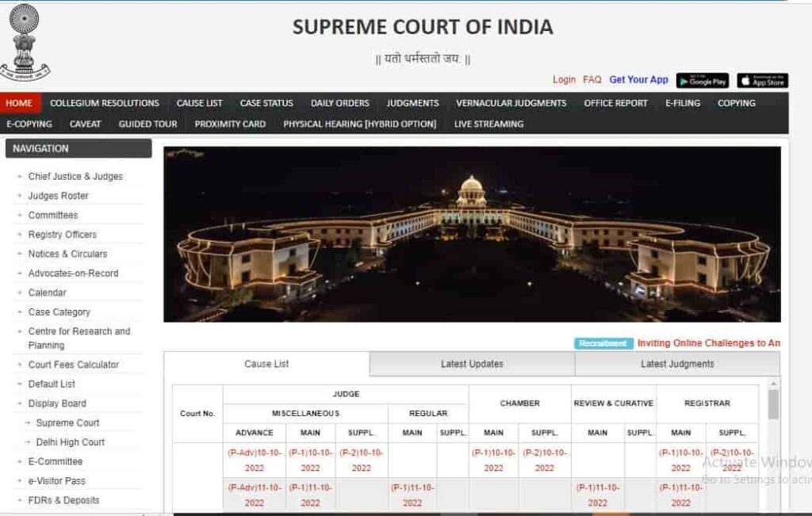Click the Login link
812x516 pixels.
point(564,79)
